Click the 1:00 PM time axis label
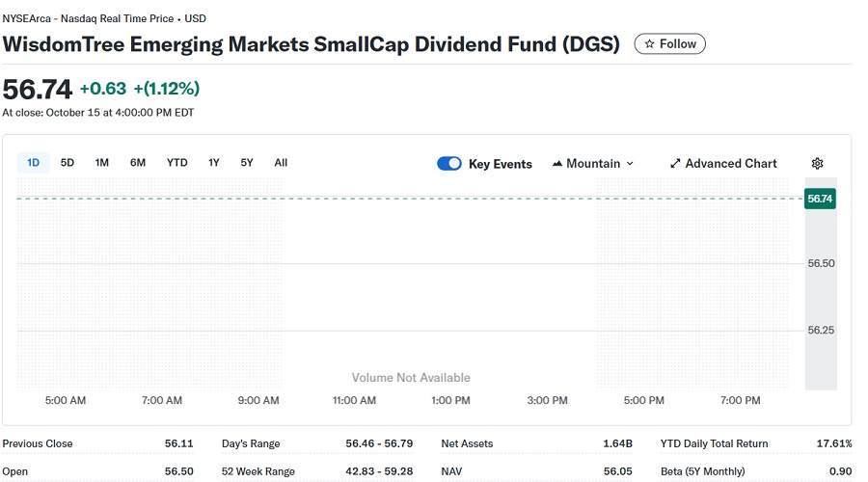The width and height of the screenshot is (868, 482). 450,400
